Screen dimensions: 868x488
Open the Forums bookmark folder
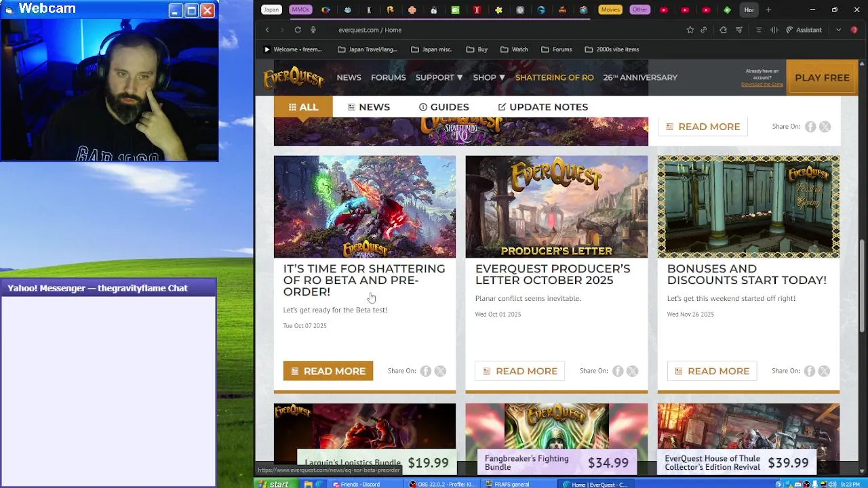point(556,49)
